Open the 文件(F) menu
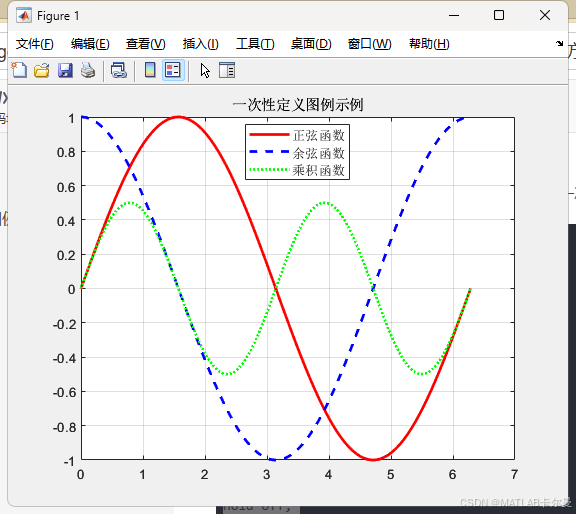Image resolution: width=576 pixels, height=514 pixels. pos(35,44)
